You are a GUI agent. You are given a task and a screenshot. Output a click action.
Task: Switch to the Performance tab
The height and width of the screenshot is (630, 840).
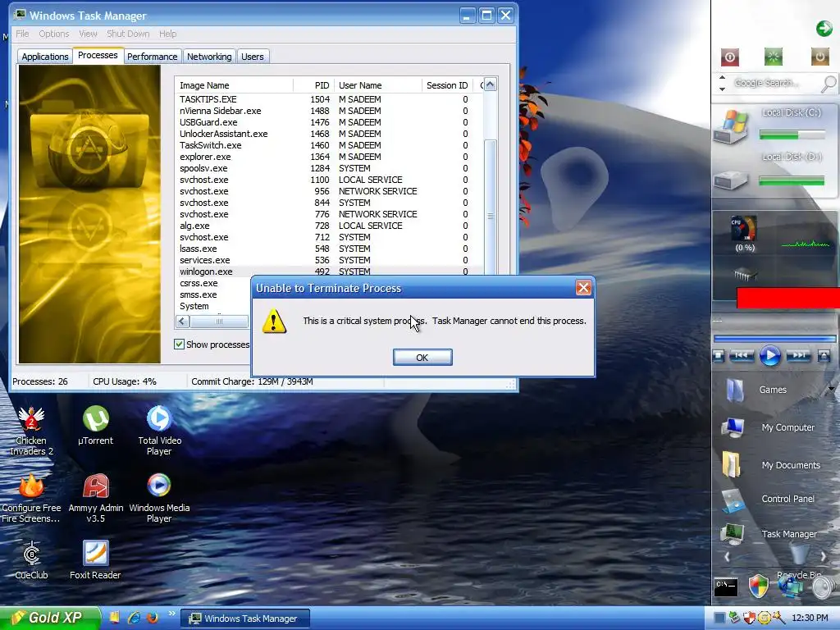[152, 57]
